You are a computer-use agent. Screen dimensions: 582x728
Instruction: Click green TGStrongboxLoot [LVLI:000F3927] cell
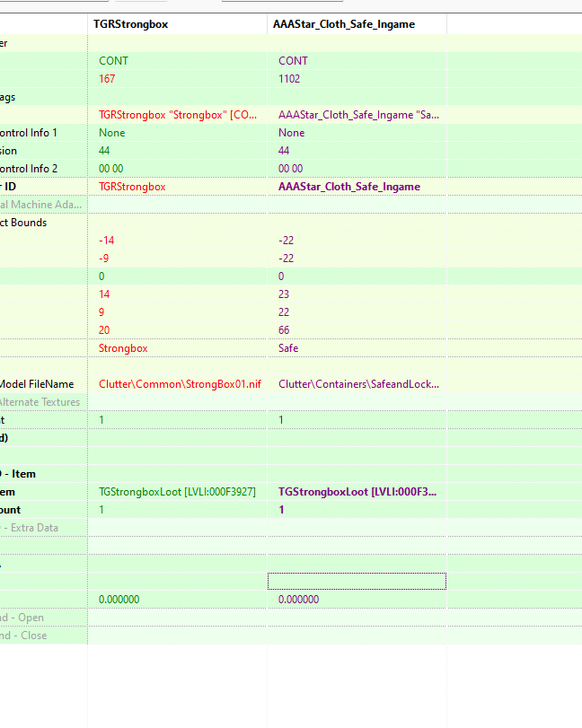[x=177, y=492]
